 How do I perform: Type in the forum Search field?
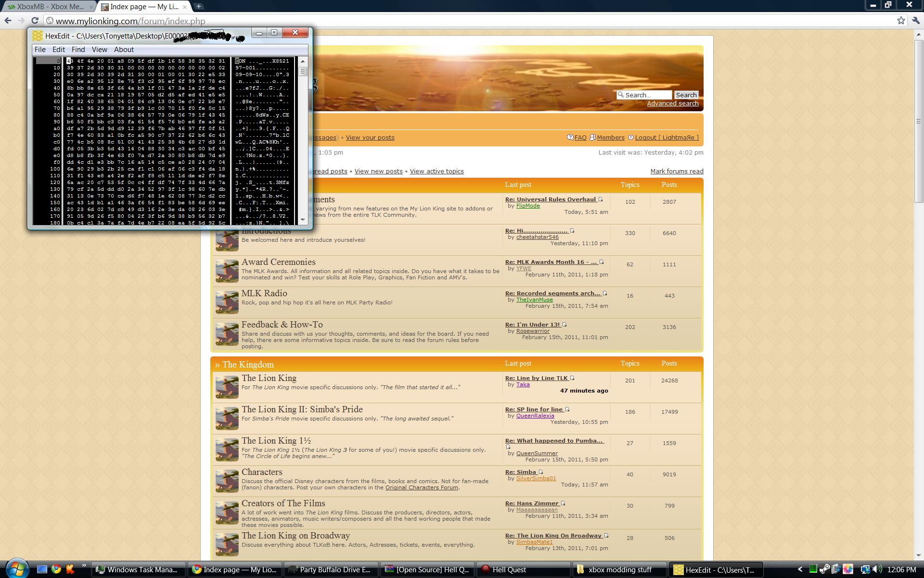(647, 95)
